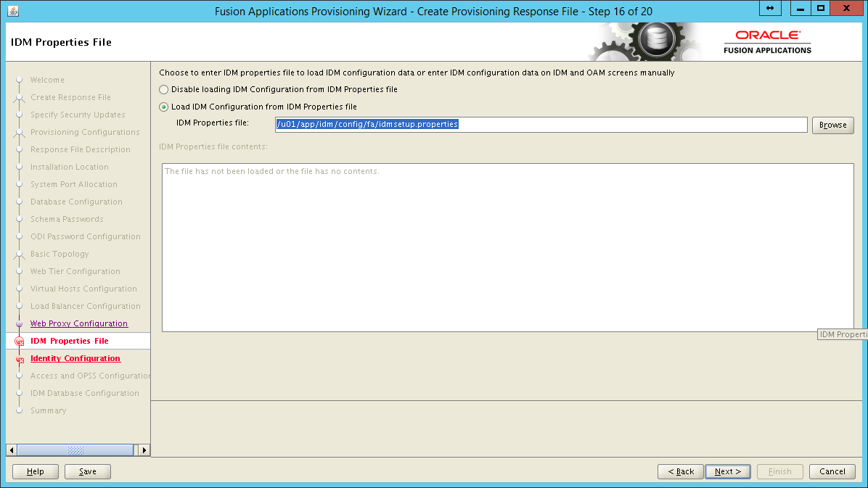This screenshot has width=868, height=488.
Task: Select Disable loading IDM Configuration radio button
Action: click(x=164, y=90)
